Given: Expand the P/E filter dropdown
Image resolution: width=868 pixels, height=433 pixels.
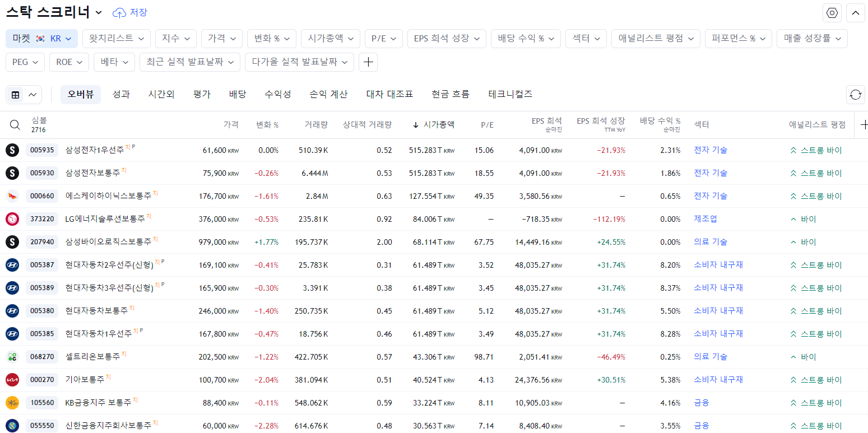Looking at the screenshot, I should 384,39.
